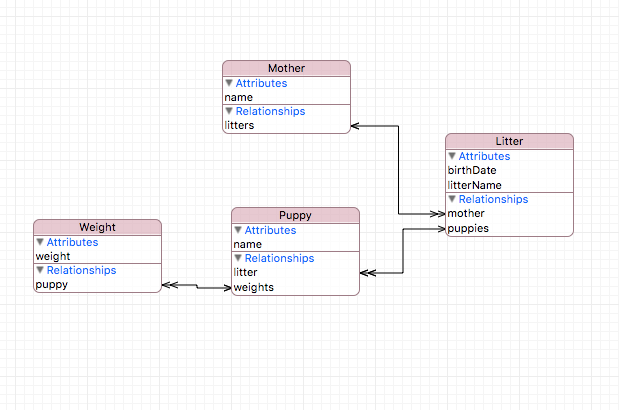Select the Puppy entity title bar
Screen dimensions: 619x410
click(x=295, y=215)
